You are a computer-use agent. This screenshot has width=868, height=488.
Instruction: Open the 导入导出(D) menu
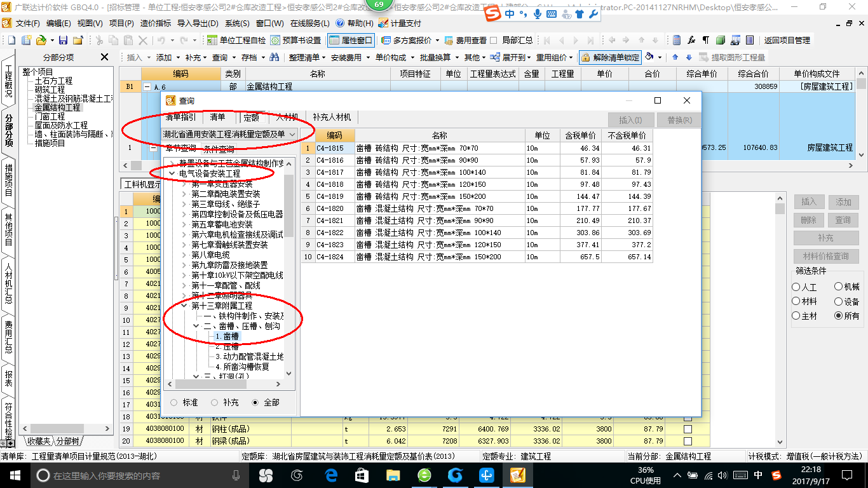coord(198,23)
